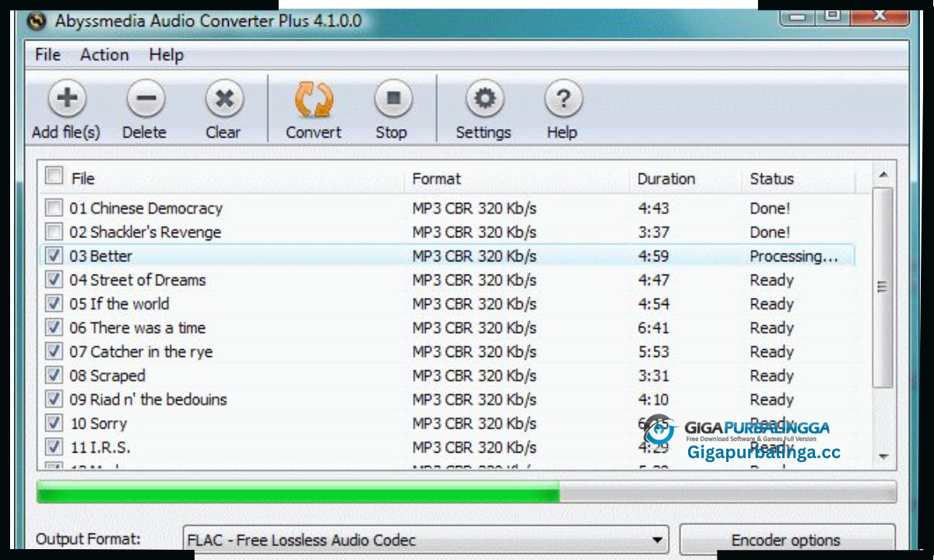Image resolution: width=934 pixels, height=560 pixels.
Task: Uncheck the 07 Catcher in the rye checkbox
Action: point(54,351)
